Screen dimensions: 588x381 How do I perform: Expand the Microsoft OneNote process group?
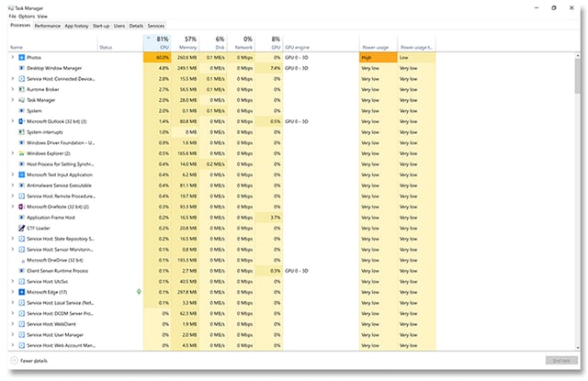[12, 207]
